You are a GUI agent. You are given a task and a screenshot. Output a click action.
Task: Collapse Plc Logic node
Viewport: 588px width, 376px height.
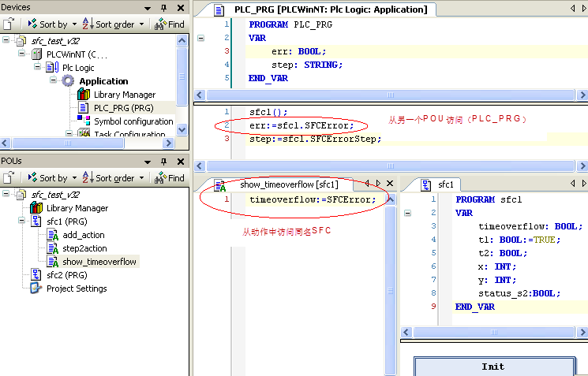pyautogui.click(x=37, y=66)
